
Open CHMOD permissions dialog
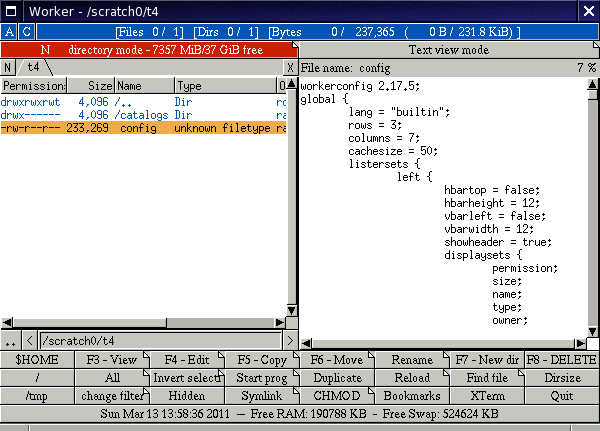tap(337, 396)
